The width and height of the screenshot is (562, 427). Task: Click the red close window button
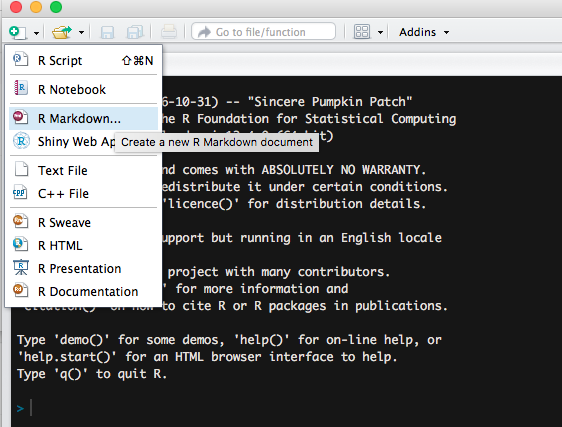click(x=16, y=7)
